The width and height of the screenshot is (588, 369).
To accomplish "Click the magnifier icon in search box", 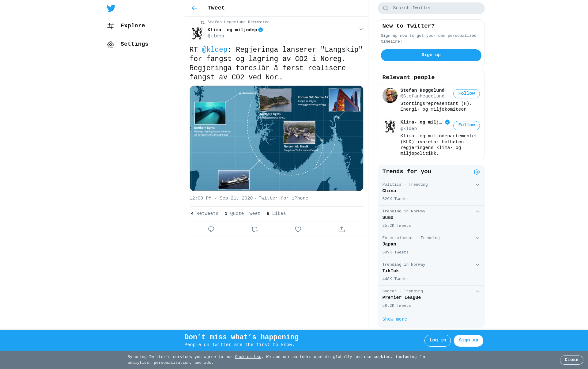I will pyautogui.click(x=386, y=8).
